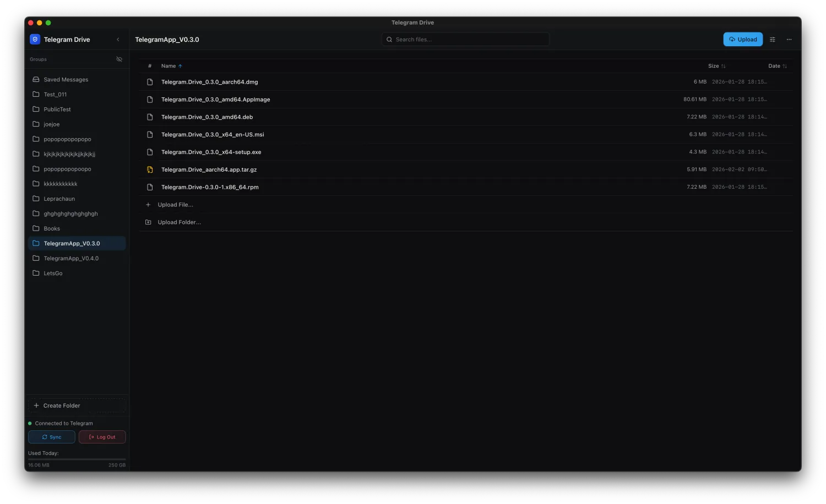
Task: Click the LetsGo folder icon
Action: point(36,273)
